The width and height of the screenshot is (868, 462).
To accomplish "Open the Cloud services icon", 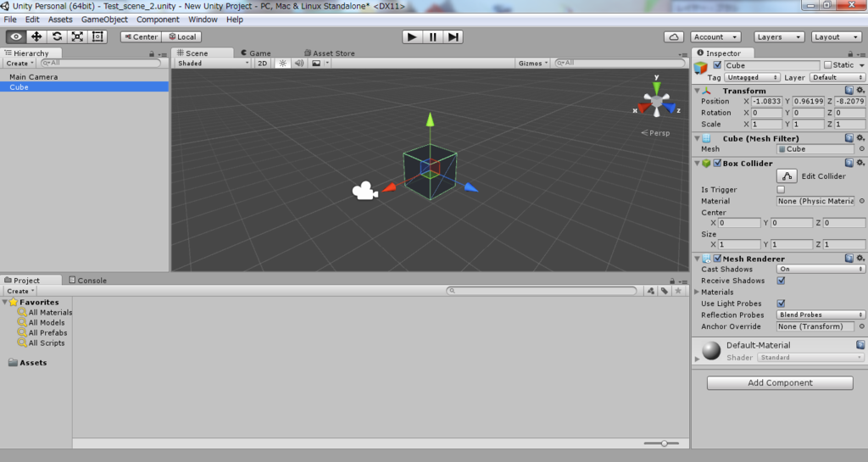I will click(x=674, y=36).
